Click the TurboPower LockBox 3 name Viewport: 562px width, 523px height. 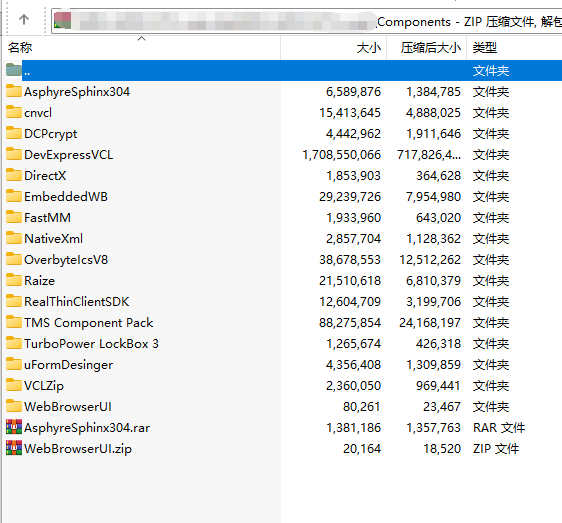pyautogui.click(x=91, y=344)
